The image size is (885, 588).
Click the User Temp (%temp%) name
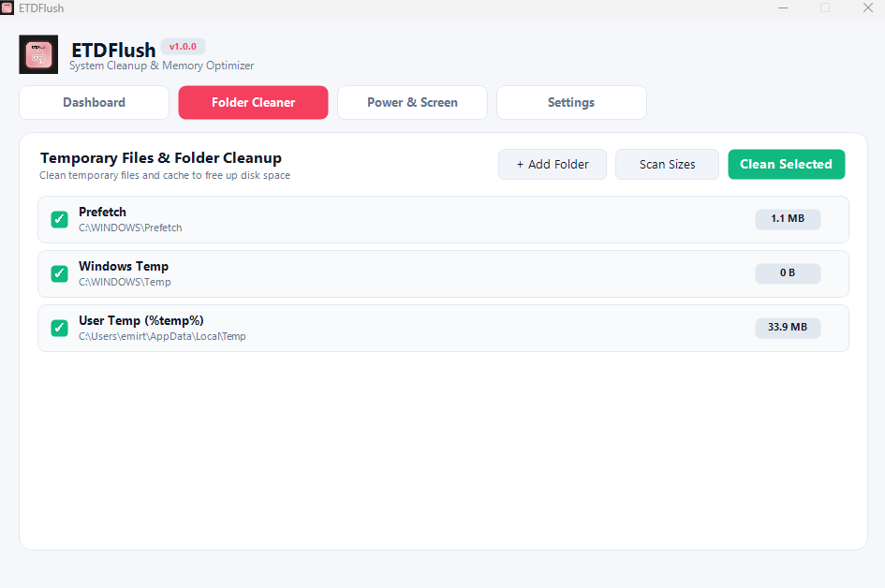[x=141, y=320]
